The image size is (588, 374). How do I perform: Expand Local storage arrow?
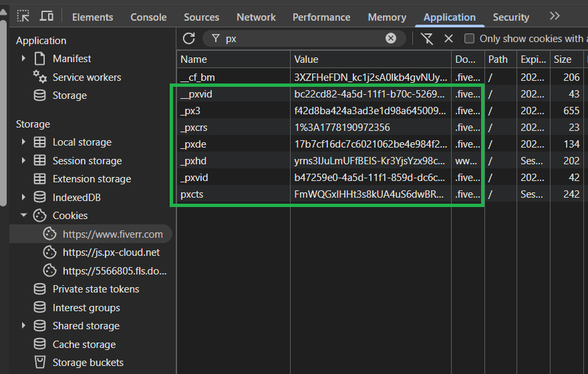tap(23, 142)
